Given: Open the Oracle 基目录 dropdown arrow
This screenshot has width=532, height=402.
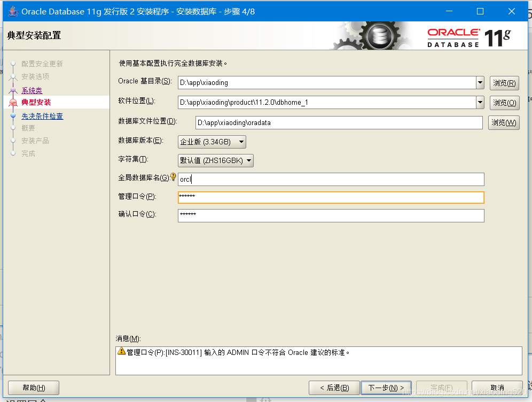Looking at the screenshot, I should [480, 82].
